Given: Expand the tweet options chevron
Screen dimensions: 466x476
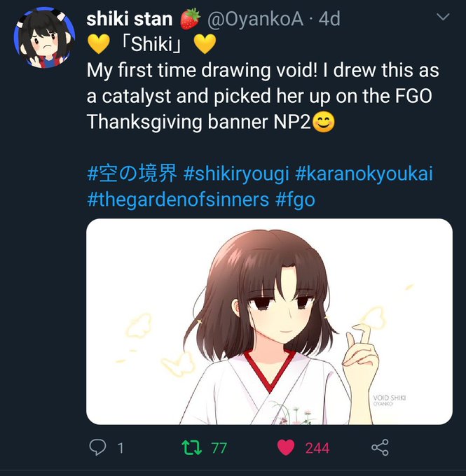Looking at the screenshot, I should (443, 16).
